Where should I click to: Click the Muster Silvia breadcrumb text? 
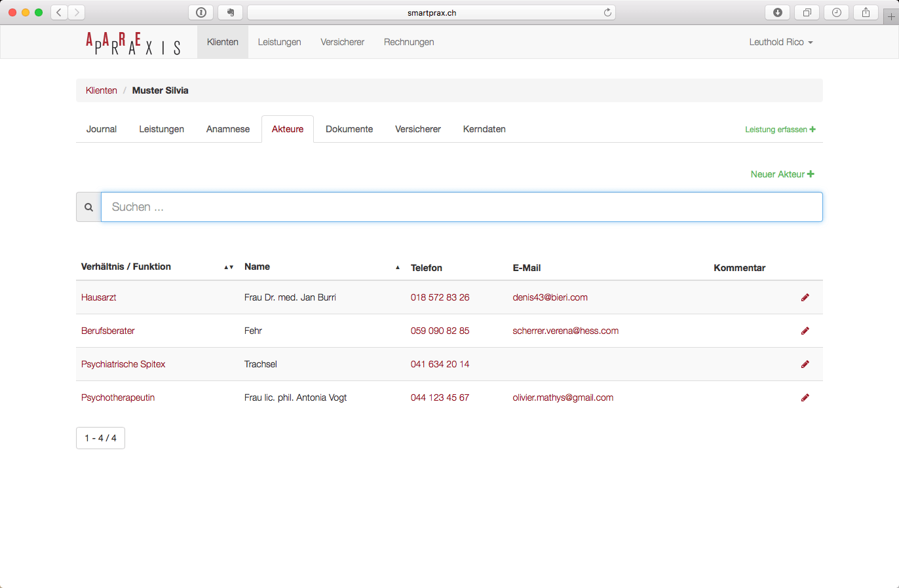click(161, 90)
